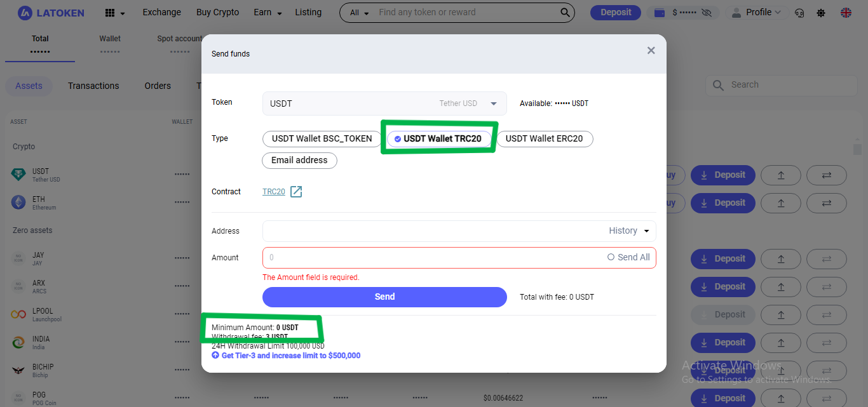Switch to the Transactions tab

(93, 86)
